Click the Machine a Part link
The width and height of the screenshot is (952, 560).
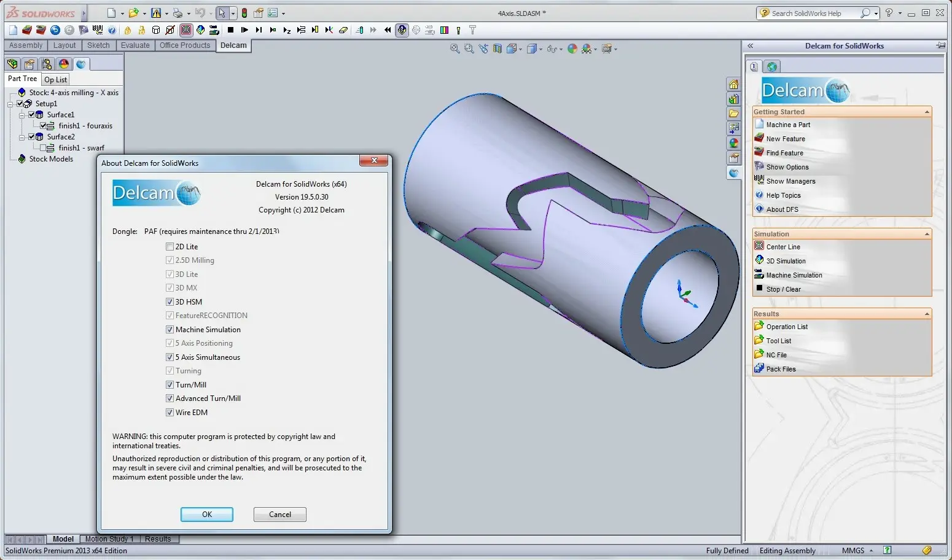tap(788, 125)
